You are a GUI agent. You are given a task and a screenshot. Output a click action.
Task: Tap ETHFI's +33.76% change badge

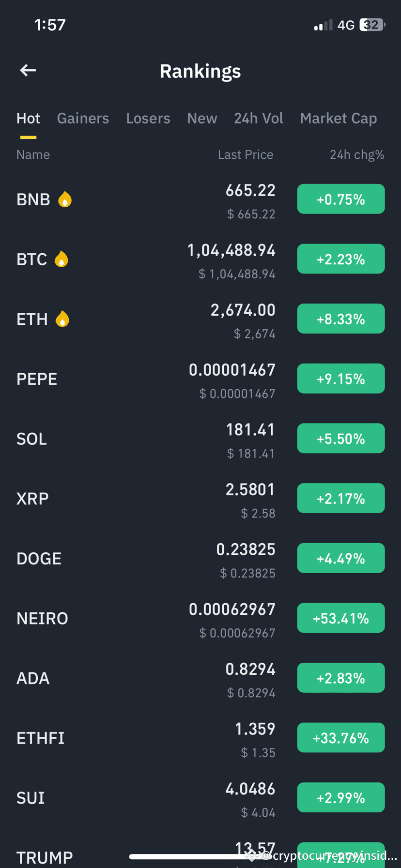coord(341,738)
